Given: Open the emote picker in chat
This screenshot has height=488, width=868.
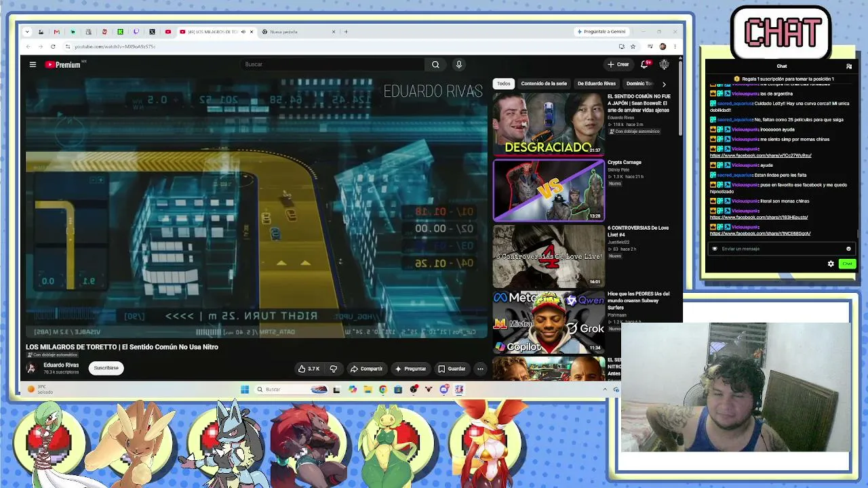Looking at the screenshot, I should tap(848, 249).
